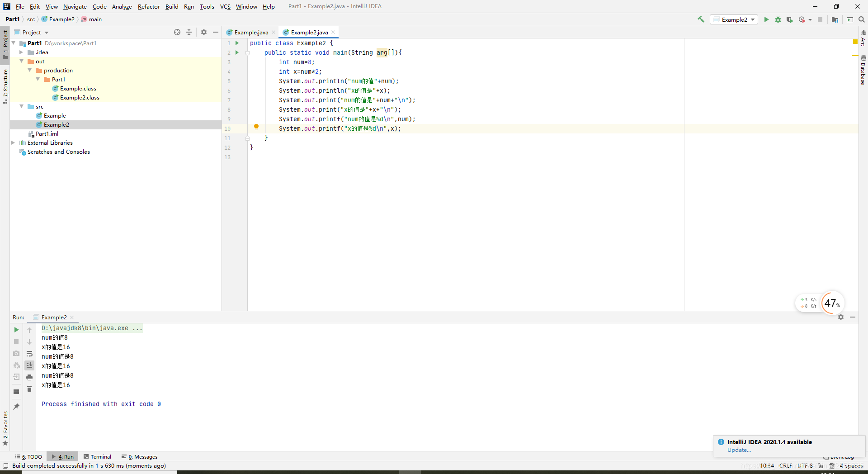This screenshot has height=474, width=868.
Task: Click the Stop square in Run panel
Action: click(16, 341)
